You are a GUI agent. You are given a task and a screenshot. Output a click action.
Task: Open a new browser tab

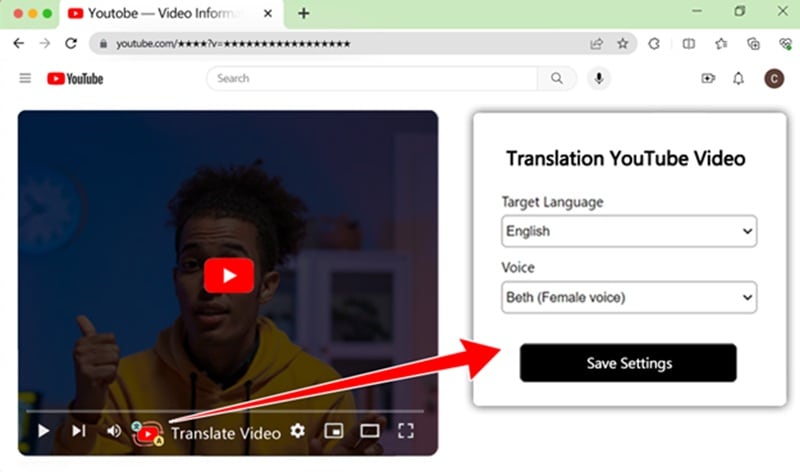(304, 14)
